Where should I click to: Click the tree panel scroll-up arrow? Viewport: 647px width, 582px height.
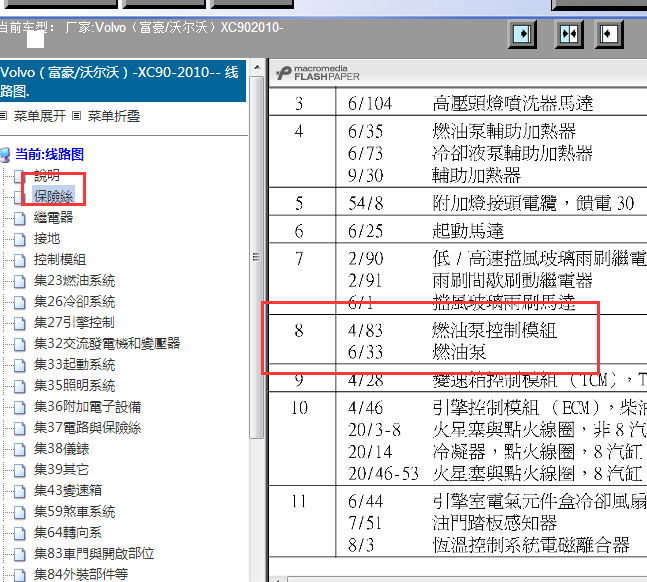point(257,67)
